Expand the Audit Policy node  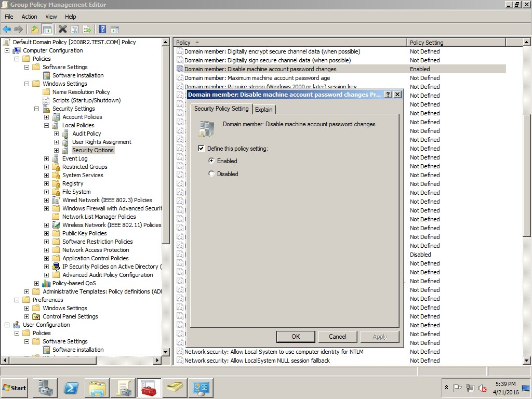point(56,134)
